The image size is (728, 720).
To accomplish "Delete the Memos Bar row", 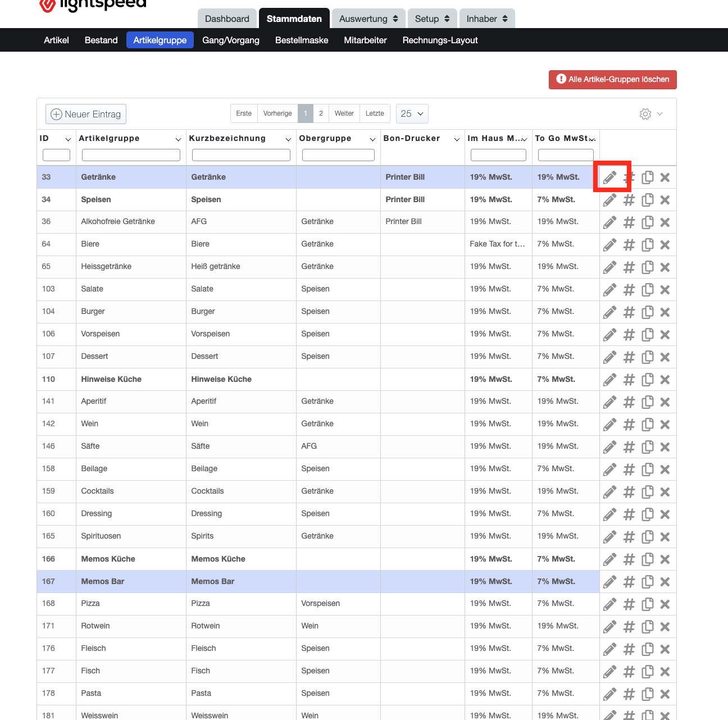I will coord(665,582).
